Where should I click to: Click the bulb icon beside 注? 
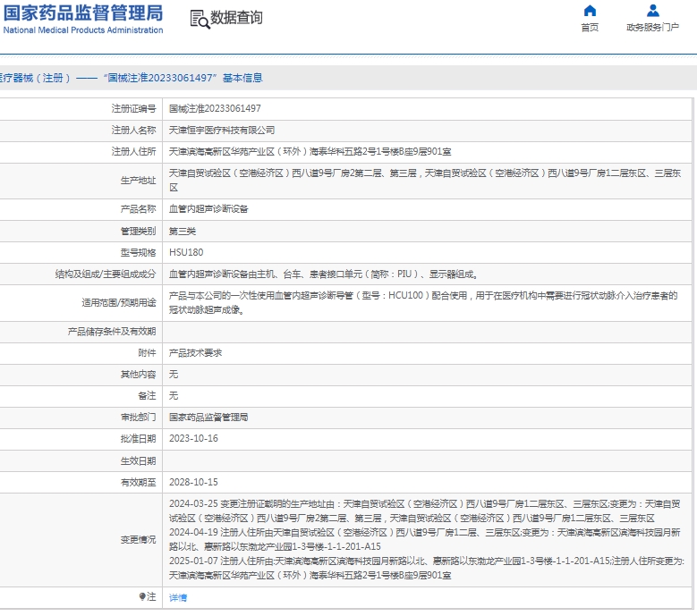tap(141, 596)
